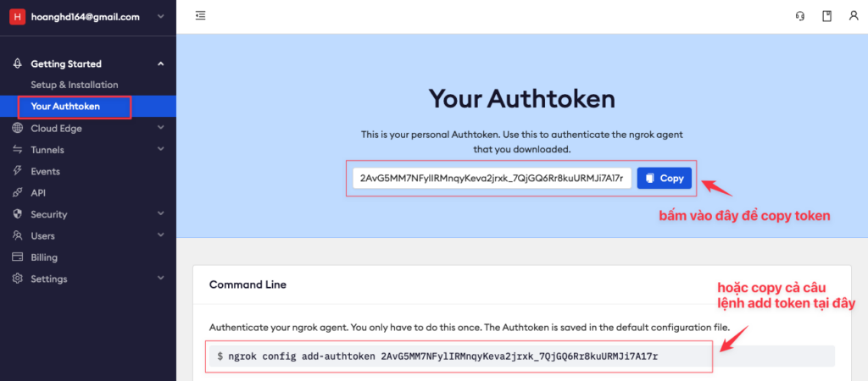
Task: Open the documentation book icon
Action: click(x=827, y=16)
